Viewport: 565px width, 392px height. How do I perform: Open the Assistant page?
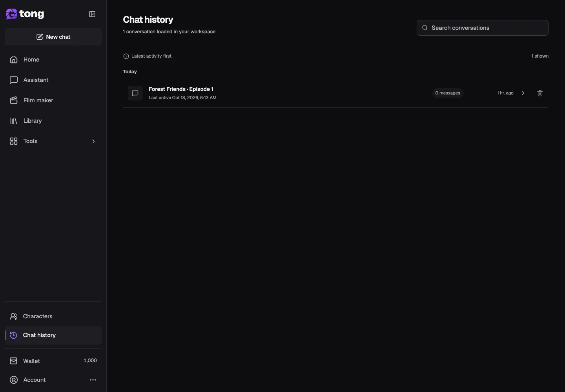[53, 80]
